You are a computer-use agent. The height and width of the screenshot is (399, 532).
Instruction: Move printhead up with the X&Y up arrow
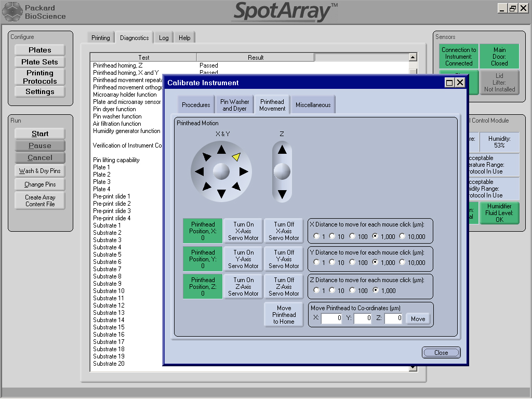coord(221,149)
